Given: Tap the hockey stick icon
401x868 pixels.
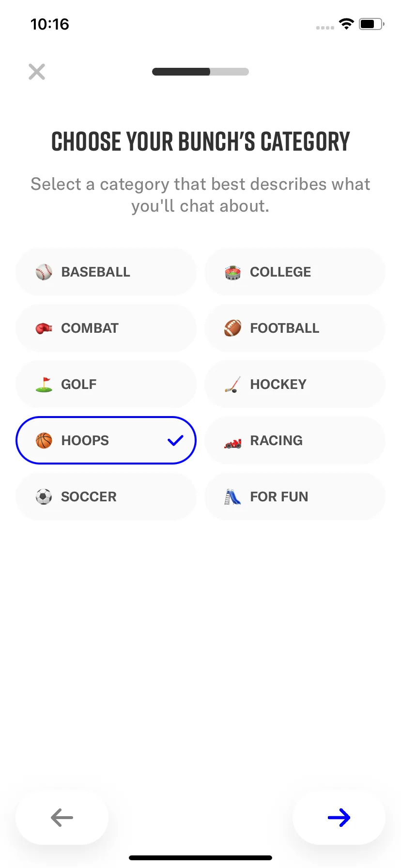Looking at the screenshot, I should 232,385.
